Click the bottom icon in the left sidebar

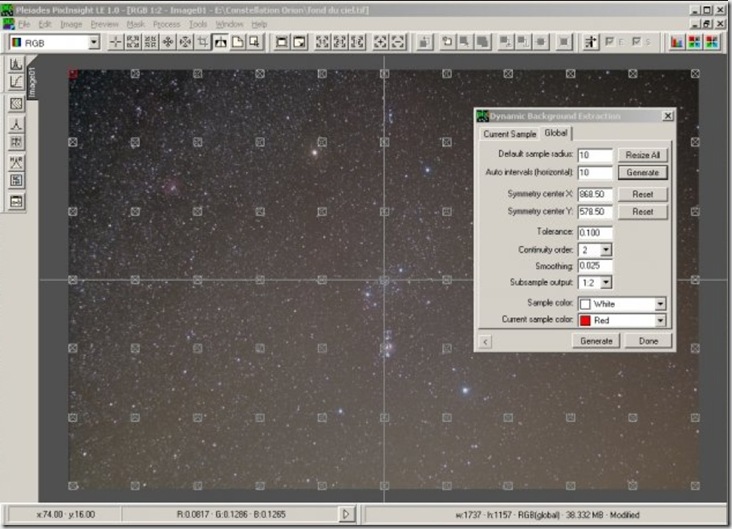pos(16,201)
